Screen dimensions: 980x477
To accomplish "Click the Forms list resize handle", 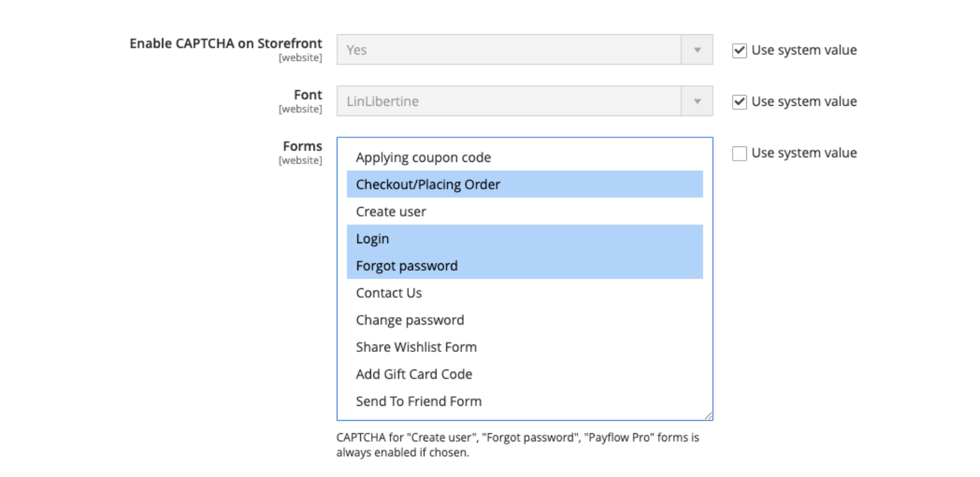I will 708,415.
